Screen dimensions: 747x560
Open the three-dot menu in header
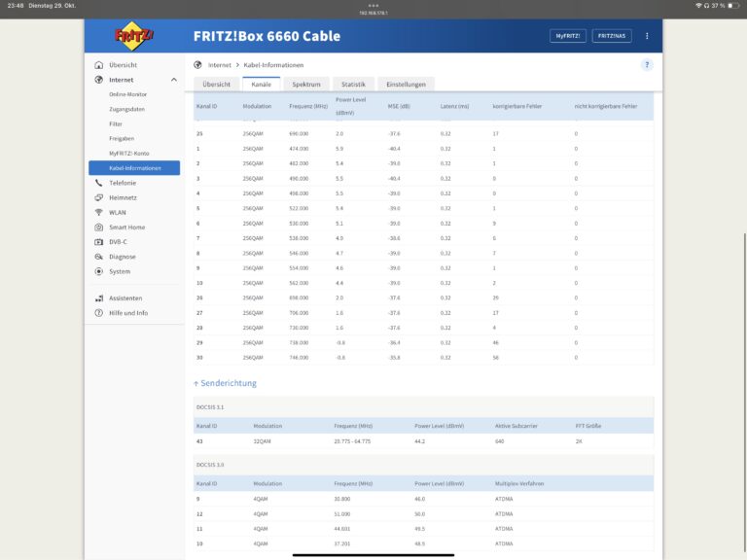[x=647, y=36]
